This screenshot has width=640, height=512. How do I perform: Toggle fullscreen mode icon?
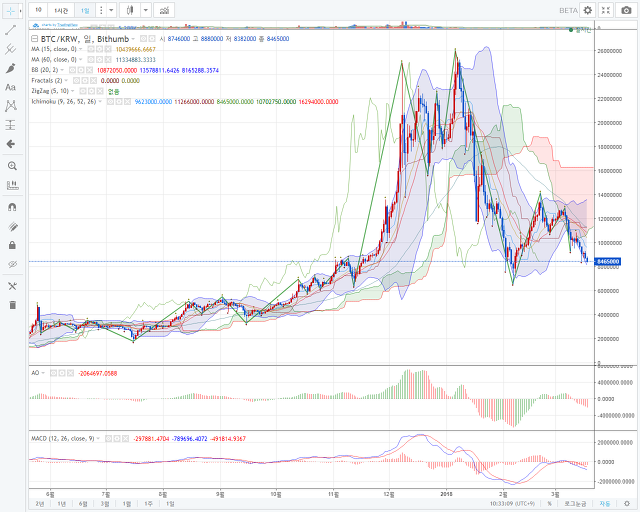[606, 10]
